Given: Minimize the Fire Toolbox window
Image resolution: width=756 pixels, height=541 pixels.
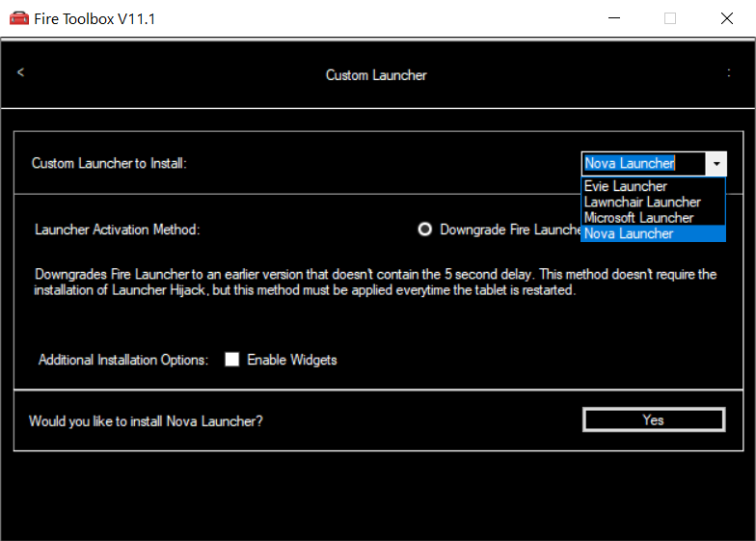Looking at the screenshot, I should coord(613,18).
